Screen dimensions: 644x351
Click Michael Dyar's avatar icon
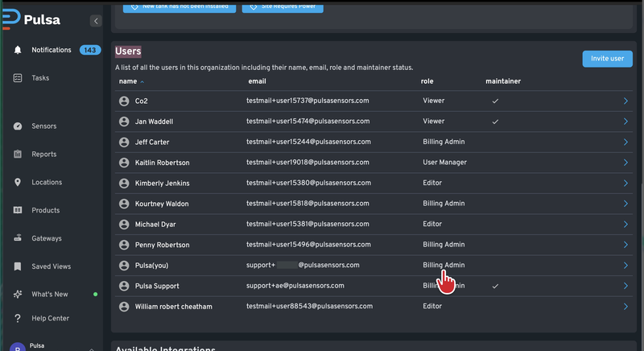(124, 224)
